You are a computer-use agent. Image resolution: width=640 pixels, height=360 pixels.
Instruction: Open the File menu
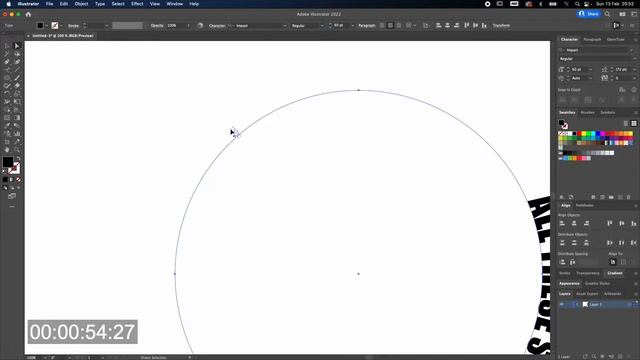pos(49,4)
